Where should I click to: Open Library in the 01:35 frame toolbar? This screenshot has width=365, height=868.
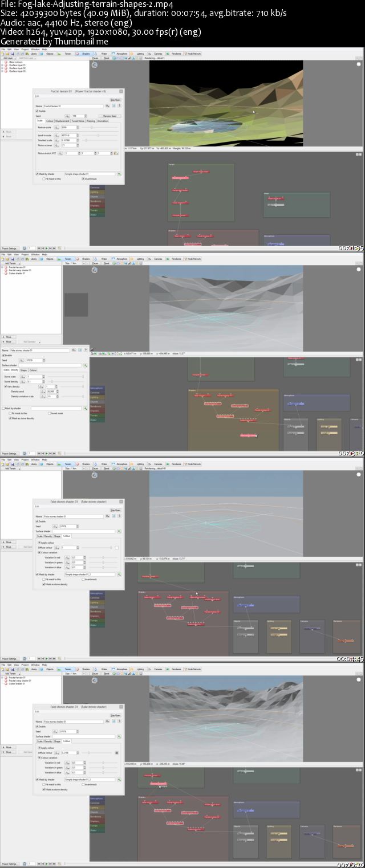click(x=33, y=54)
